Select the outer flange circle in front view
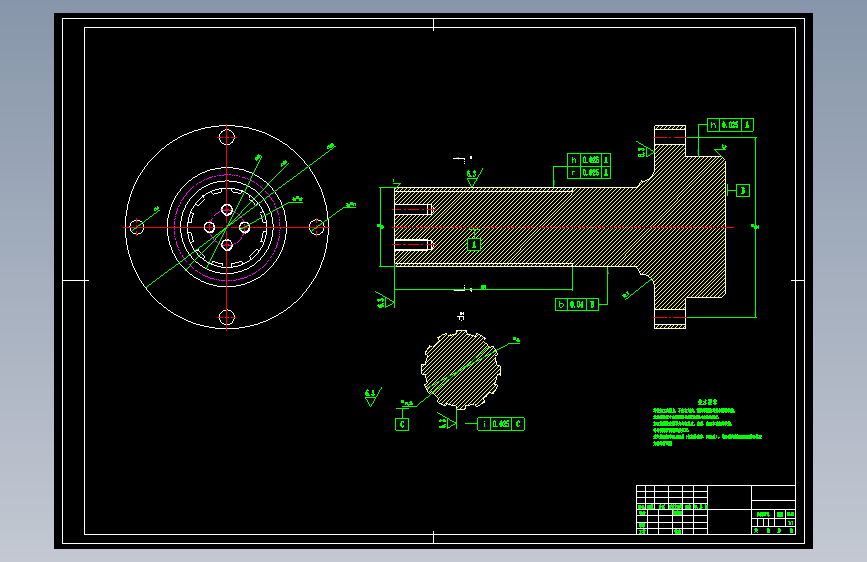 [x=227, y=227]
